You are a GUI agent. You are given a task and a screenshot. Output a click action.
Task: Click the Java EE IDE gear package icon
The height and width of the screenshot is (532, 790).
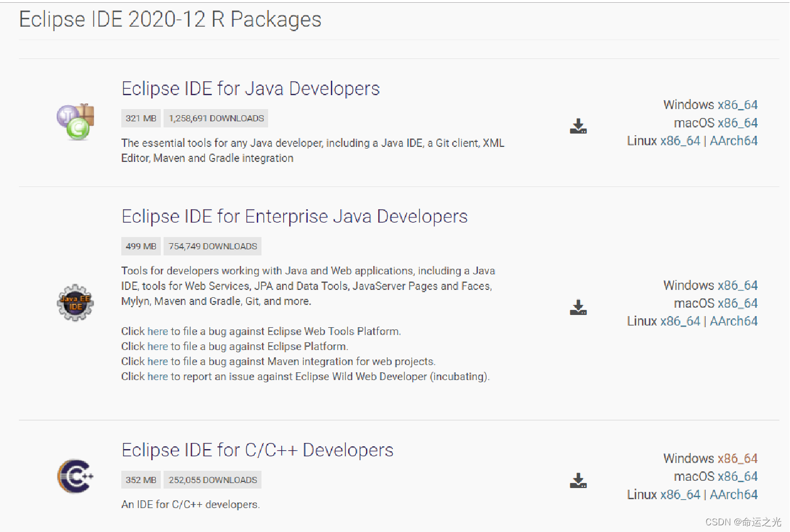click(75, 303)
